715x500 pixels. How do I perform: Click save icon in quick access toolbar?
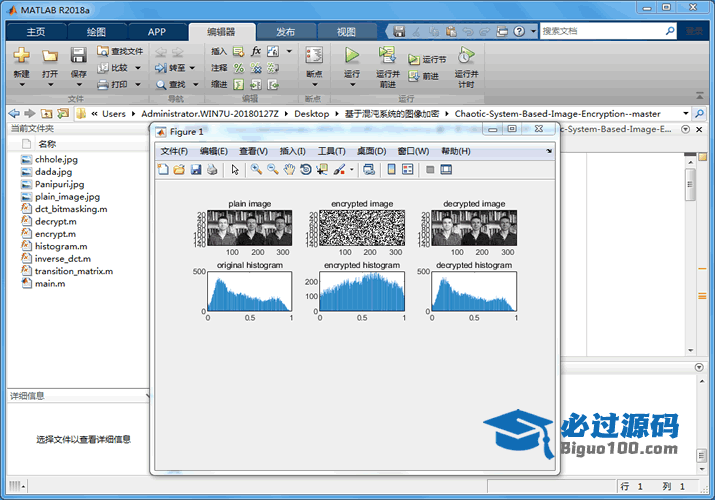click(399, 31)
